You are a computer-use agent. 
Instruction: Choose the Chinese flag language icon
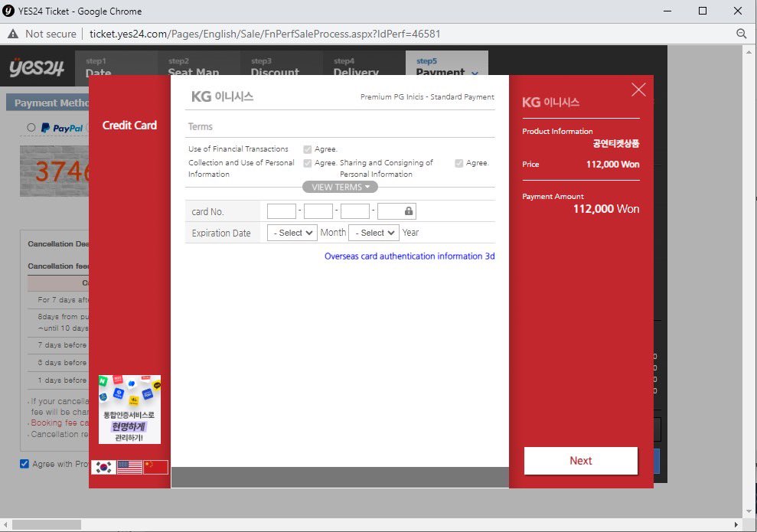coord(155,467)
